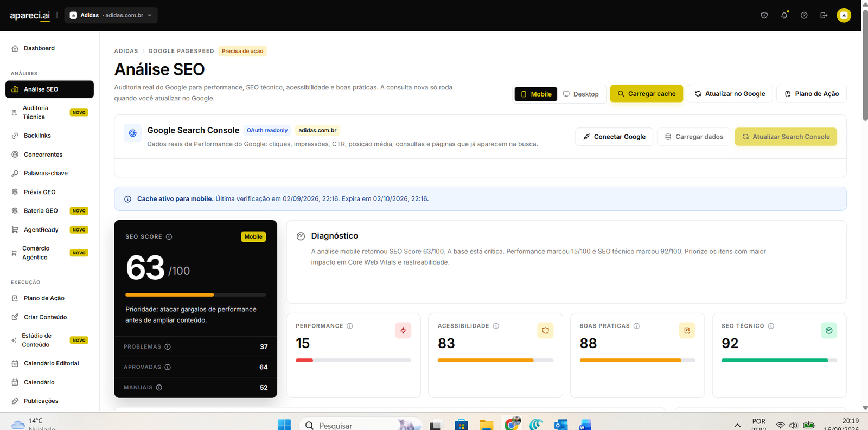Click info icon next to PROBLEMAS
The image size is (868, 430).
click(168, 347)
